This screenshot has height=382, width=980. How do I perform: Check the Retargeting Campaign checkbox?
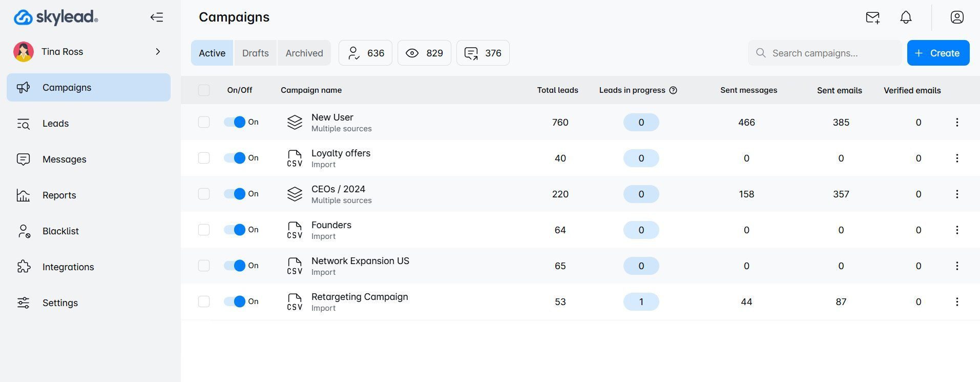pyautogui.click(x=204, y=301)
